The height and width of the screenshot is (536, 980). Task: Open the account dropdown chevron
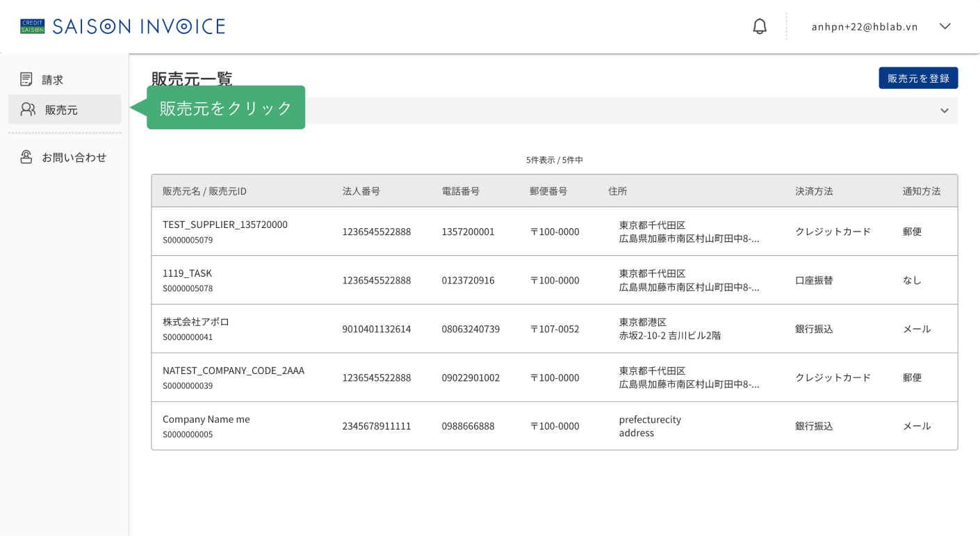(x=945, y=26)
